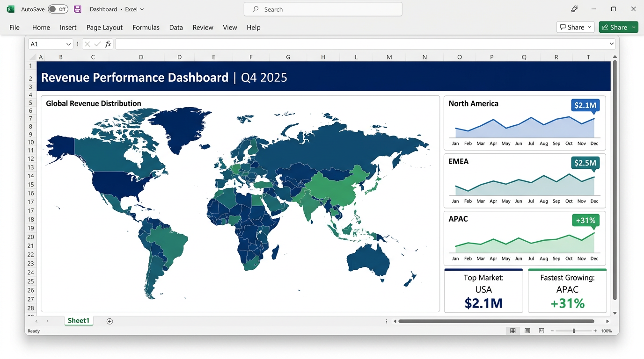Image resolution: width=644 pixels, height=359 pixels.
Task: Click the zoom slider handle
Action: coord(574,331)
